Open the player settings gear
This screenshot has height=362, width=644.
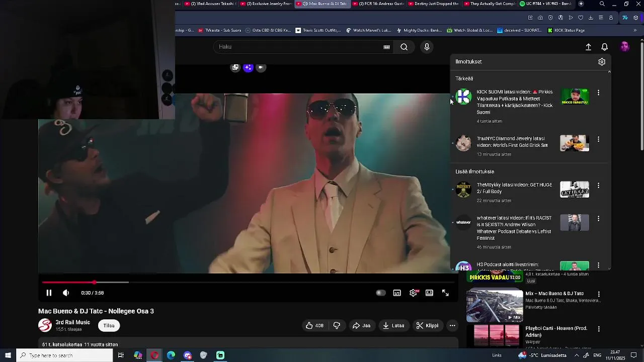pos(413,293)
